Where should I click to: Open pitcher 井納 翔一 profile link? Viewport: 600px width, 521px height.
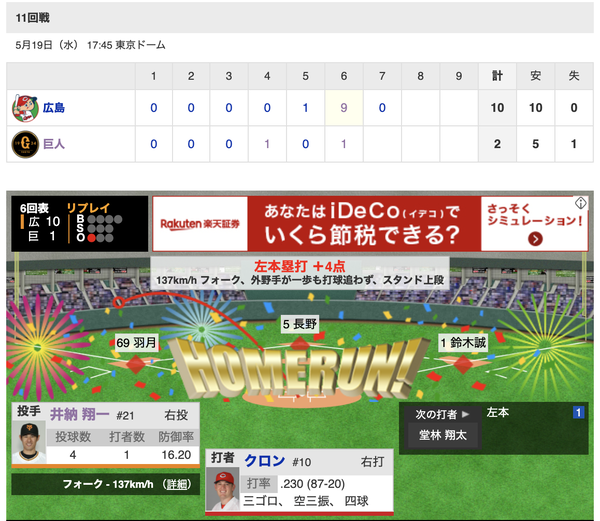tap(80, 415)
